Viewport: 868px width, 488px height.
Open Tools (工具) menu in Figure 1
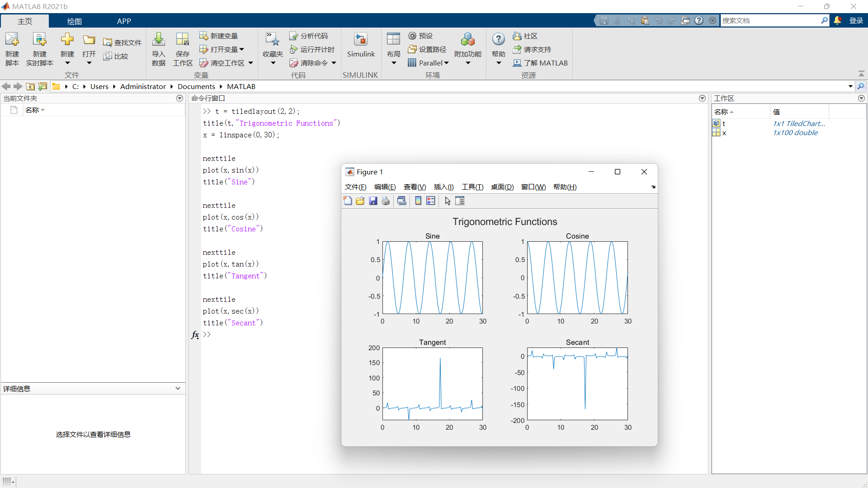pos(472,187)
